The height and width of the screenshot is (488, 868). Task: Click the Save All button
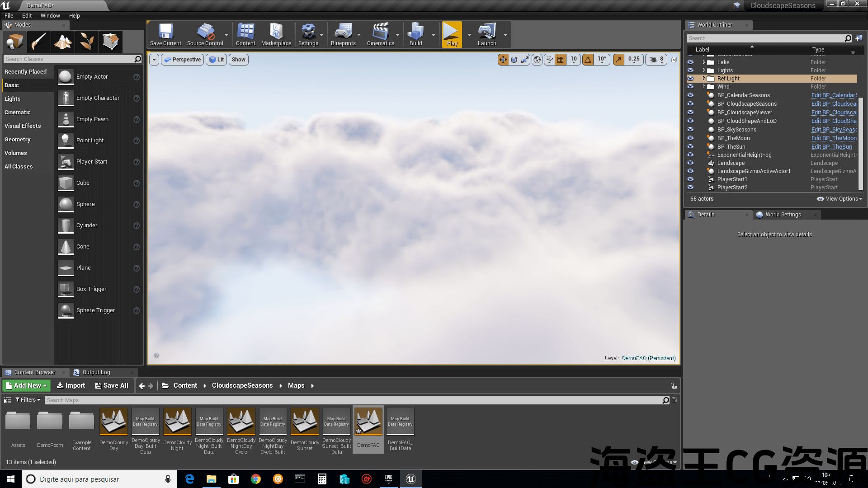(112, 385)
